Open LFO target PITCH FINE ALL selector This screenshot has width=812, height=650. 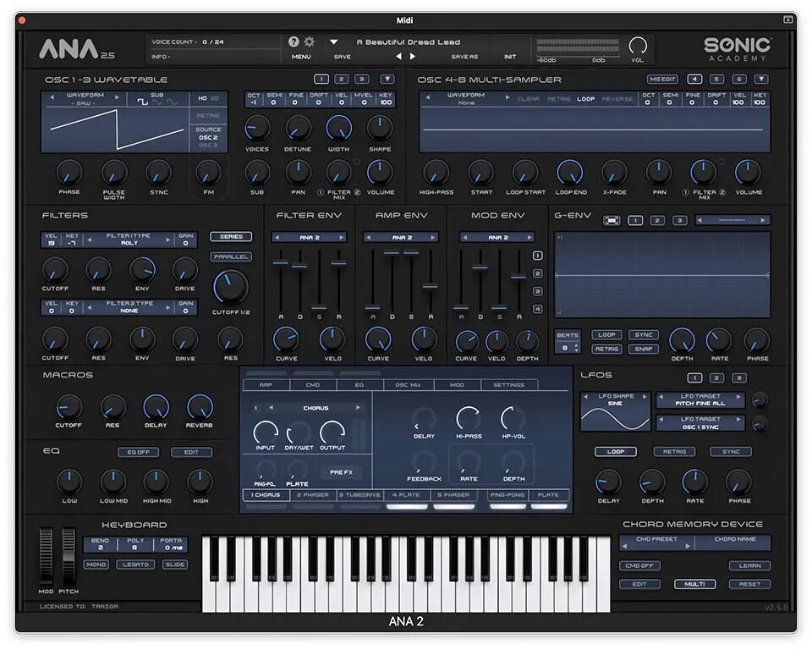700,399
